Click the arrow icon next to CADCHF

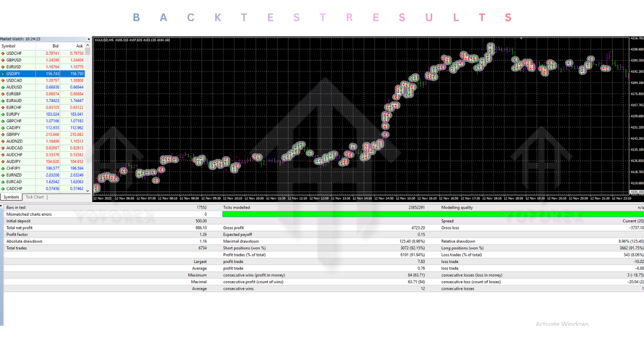[3, 189]
